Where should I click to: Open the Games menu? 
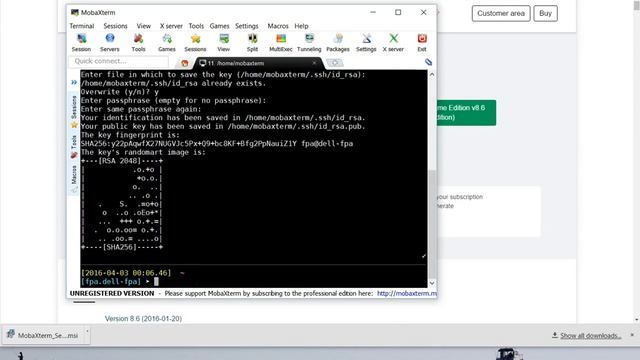pos(219,26)
